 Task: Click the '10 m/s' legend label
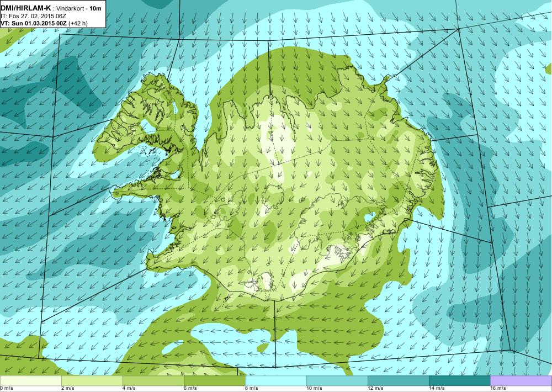click(314, 389)
